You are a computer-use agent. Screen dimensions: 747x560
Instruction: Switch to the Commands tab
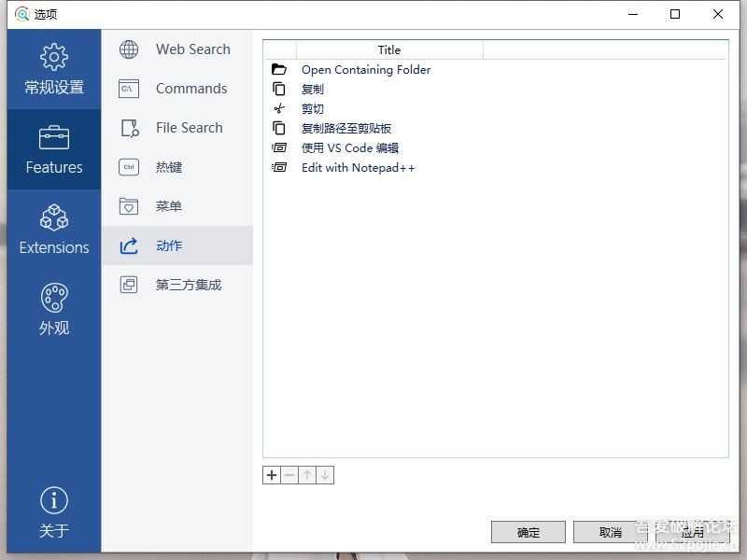pos(177,89)
